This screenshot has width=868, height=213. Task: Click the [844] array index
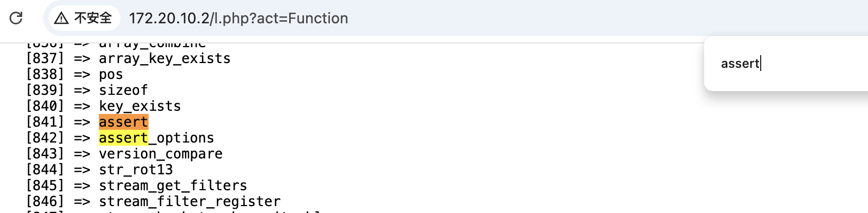click(x=45, y=170)
